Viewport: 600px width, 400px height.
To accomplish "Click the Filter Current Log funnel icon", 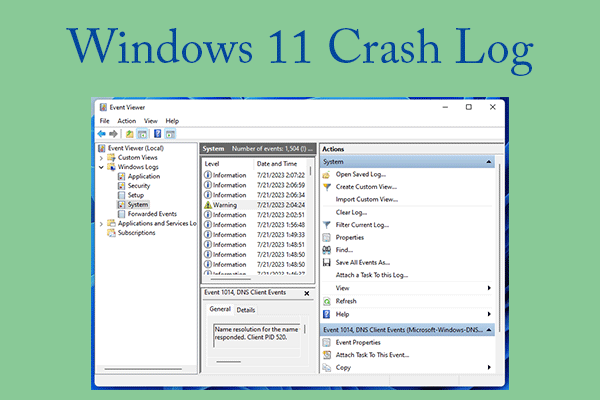I will click(x=326, y=225).
